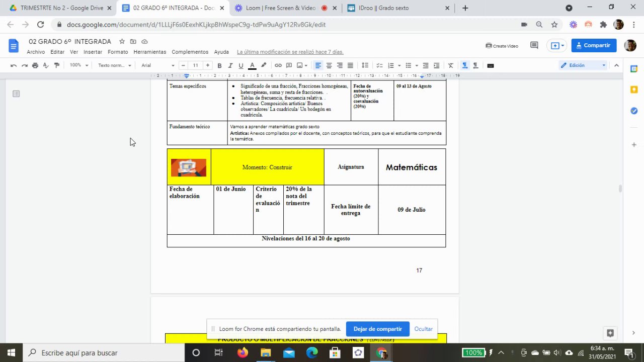Launch Firefox from the taskbar
Screen dimensions: 644x362
[243, 353]
